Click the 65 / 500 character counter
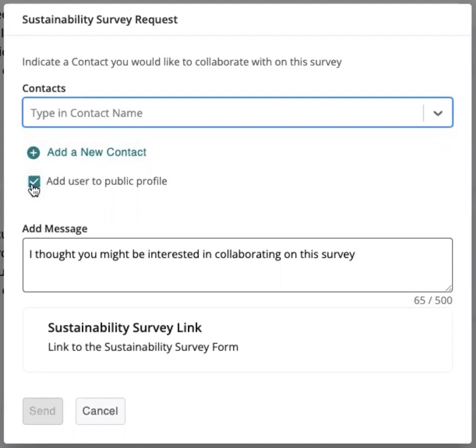The image size is (476, 448). pyautogui.click(x=433, y=300)
